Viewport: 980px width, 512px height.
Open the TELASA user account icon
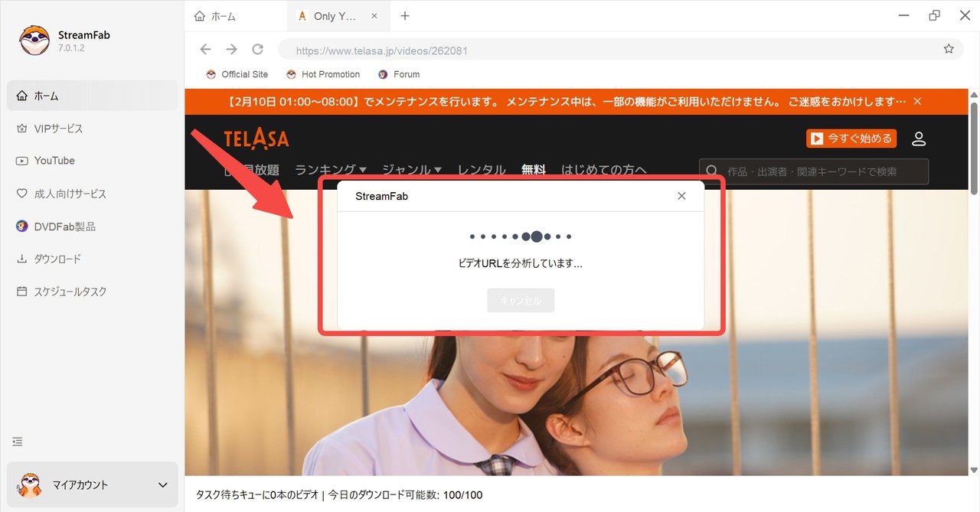(918, 139)
